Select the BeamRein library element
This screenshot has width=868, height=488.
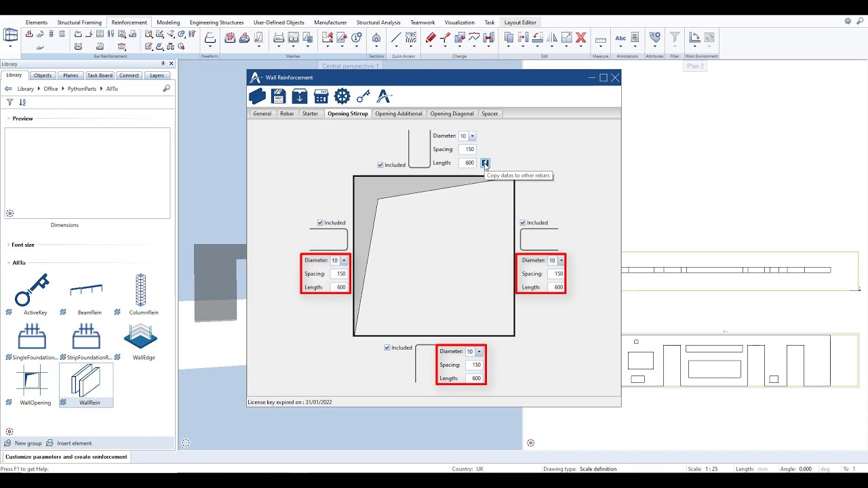(x=87, y=295)
